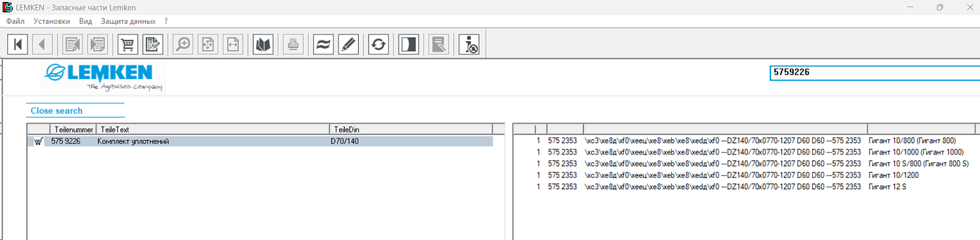
Task: Click the search field containing 5759226
Action: click(875, 72)
